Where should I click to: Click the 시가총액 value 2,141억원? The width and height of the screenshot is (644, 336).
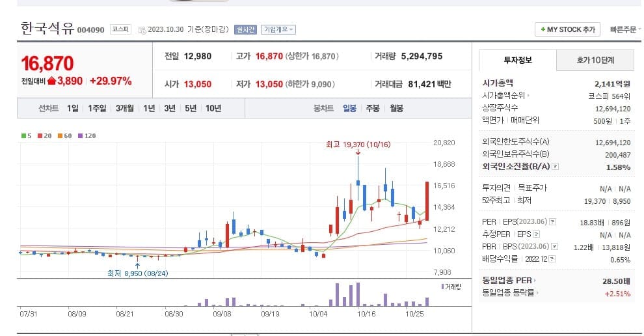tap(612, 84)
